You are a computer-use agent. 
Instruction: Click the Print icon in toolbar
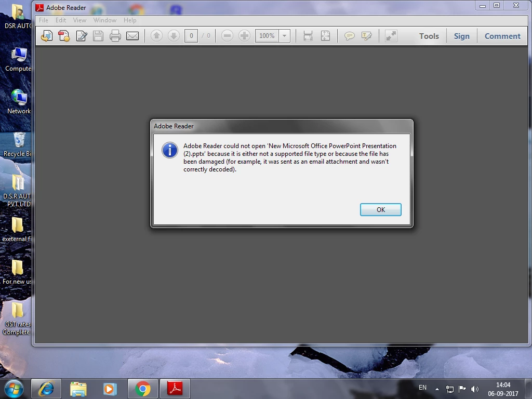click(x=115, y=36)
